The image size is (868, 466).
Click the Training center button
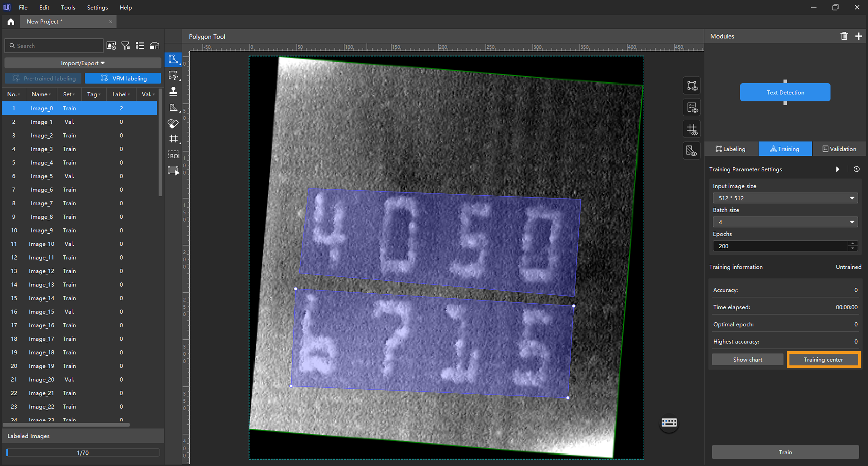[823, 360]
